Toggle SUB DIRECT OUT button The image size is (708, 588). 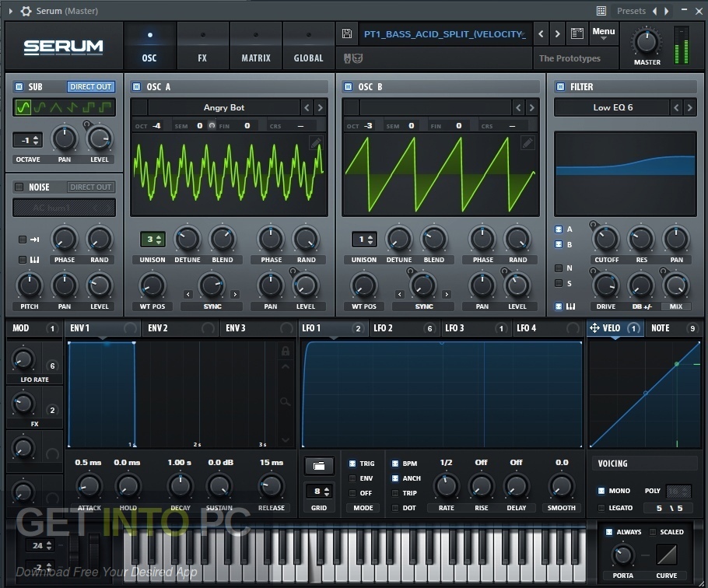pos(91,86)
